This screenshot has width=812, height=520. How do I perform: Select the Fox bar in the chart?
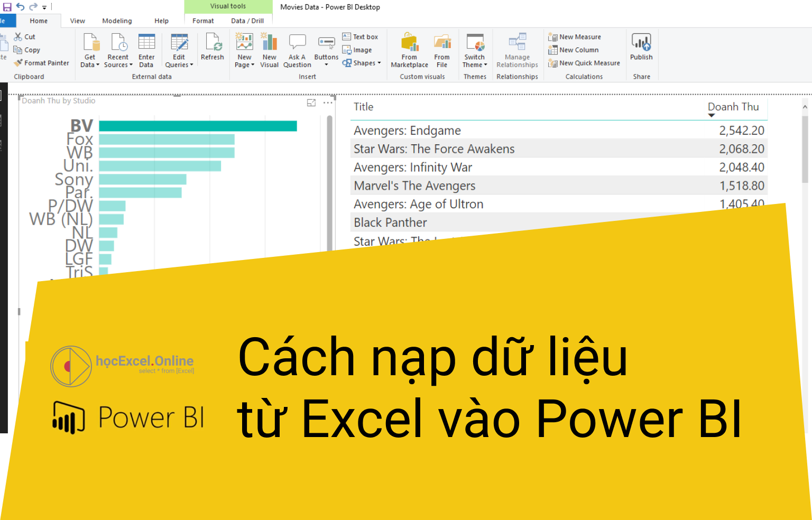pyautogui.click(x=167, y=139)
